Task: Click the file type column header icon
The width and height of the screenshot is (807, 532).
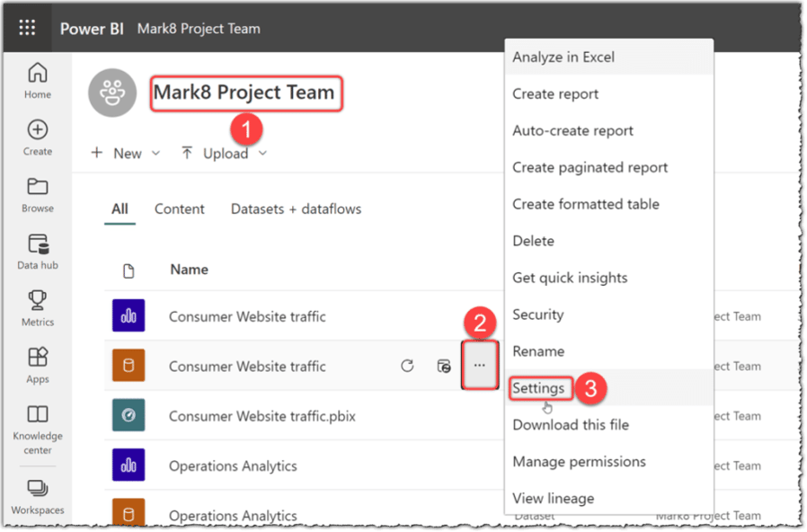Action: (129, 270)
